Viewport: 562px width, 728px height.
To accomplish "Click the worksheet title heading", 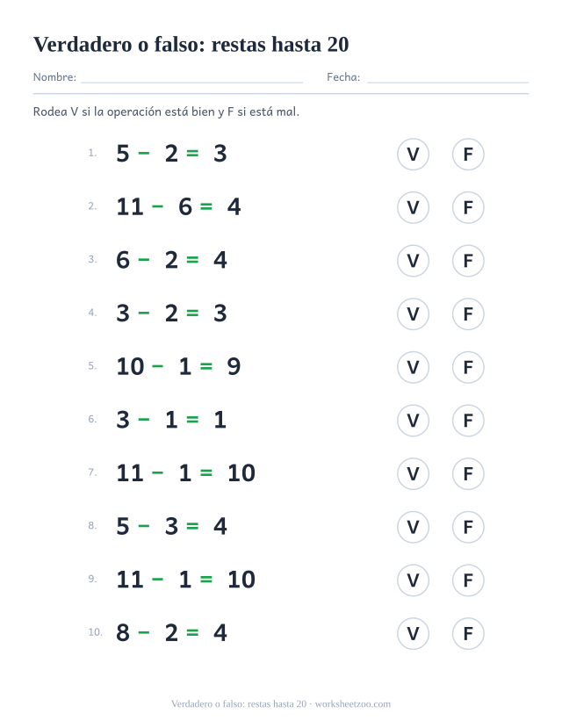I will [191, 45].
